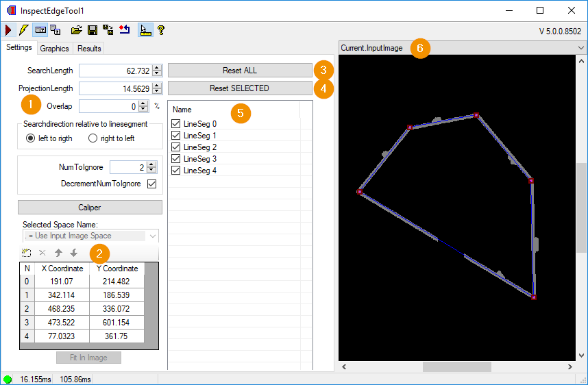Click the 105.86ms status bar entry
Screen dimensions: 588x385
[x=75, y=380]
